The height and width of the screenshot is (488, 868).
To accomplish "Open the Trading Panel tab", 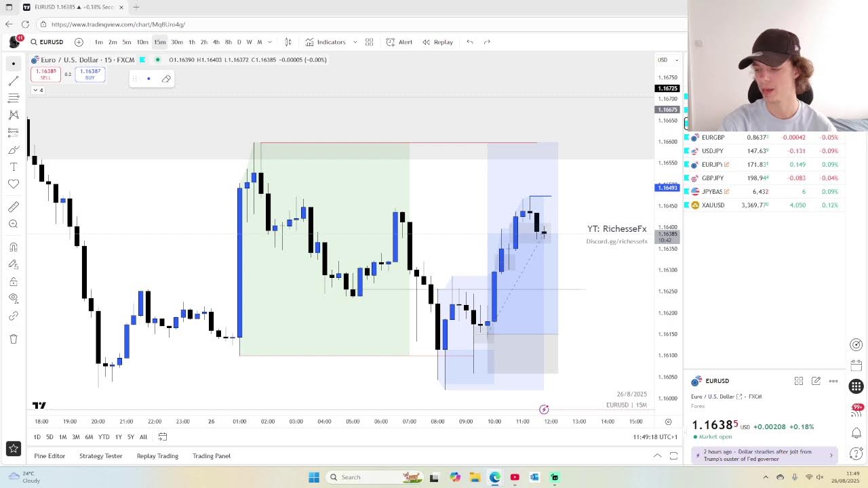I will (x=212, y=456).
